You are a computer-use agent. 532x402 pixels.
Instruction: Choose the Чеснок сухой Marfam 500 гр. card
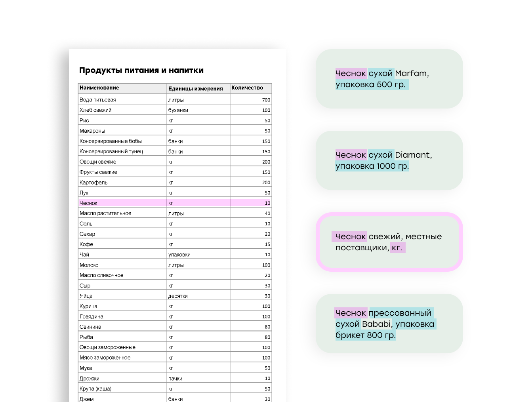pos(389,79)
